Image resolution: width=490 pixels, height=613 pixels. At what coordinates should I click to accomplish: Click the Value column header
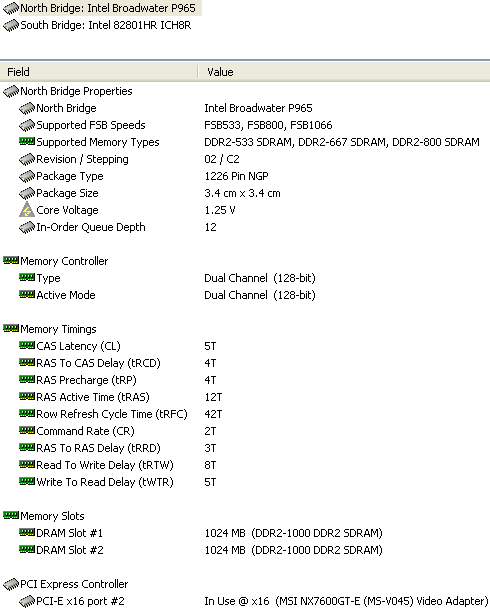(344, 72)
